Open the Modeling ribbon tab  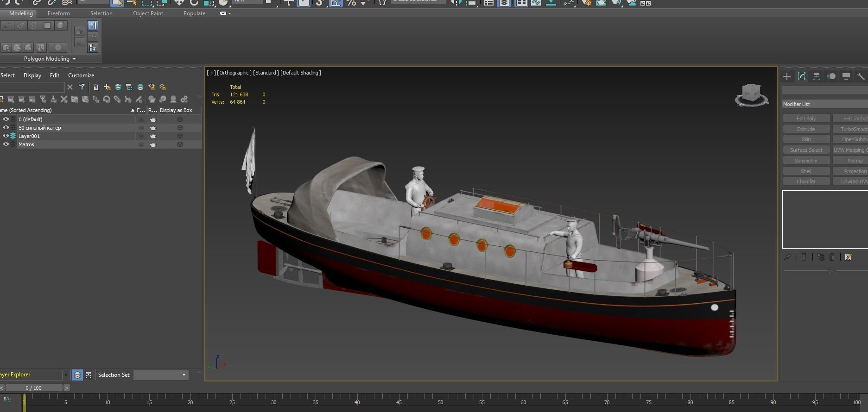click(x=21, y=13)
